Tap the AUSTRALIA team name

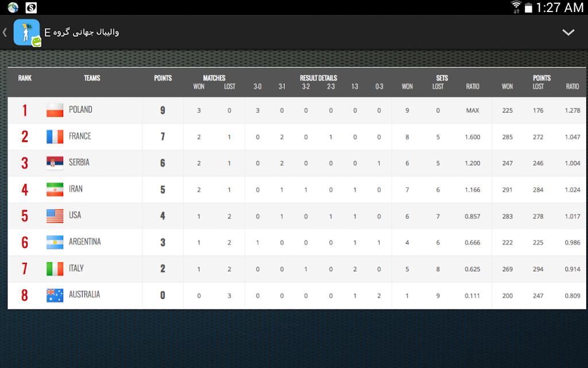84,295
